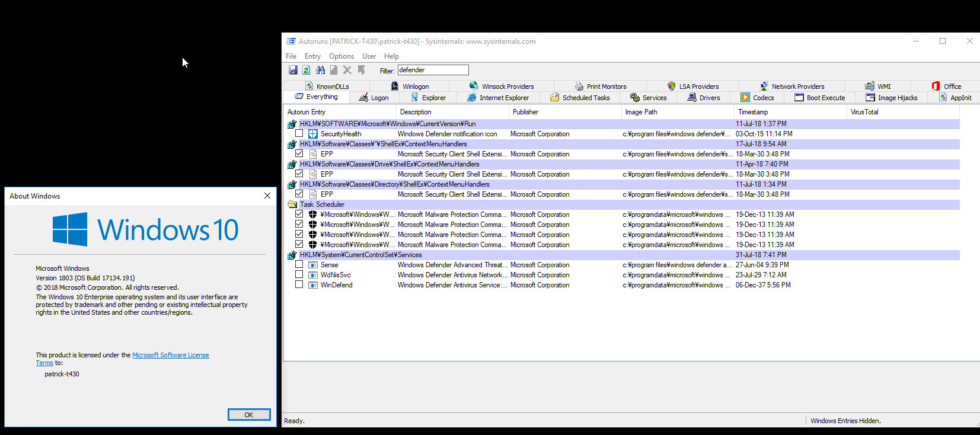This screenshot has height=435, width=980.
Task: Open the Help menu
Action: tap(391, 56)
